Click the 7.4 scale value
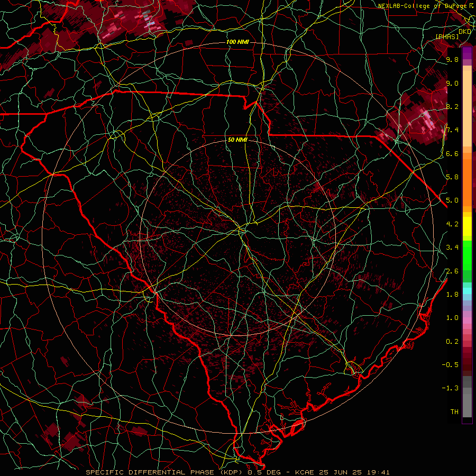The height and width of the screenshot is (476, 476). [x=452, y=130]
